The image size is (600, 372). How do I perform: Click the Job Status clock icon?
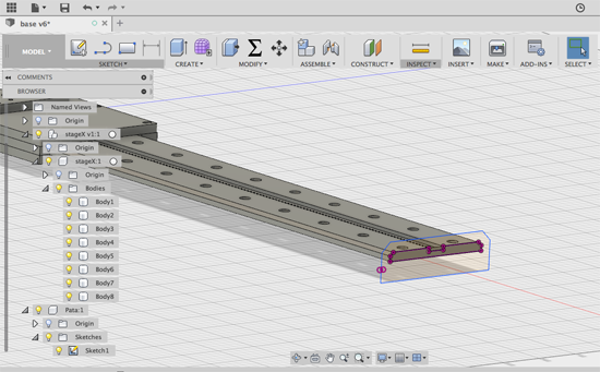pos(580,8)
